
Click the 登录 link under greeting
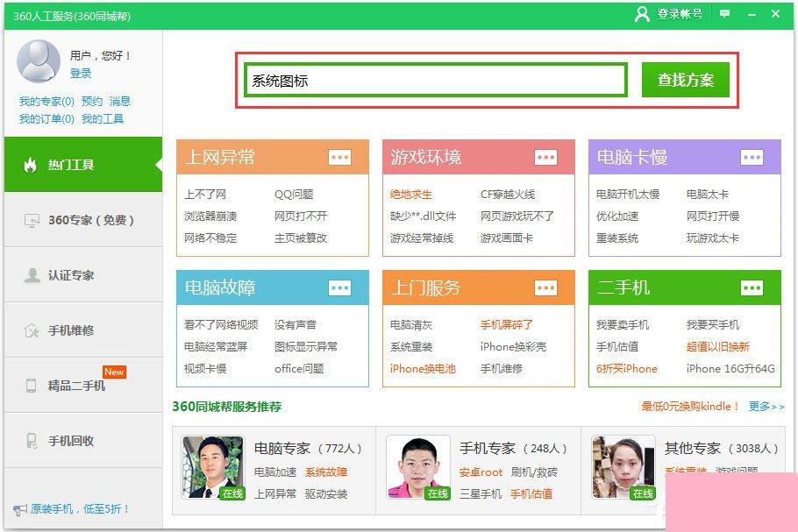(x=81, y=74)
